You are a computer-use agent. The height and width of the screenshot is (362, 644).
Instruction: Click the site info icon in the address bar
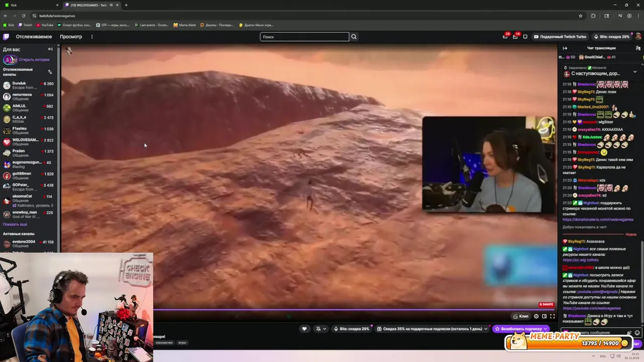[x=34, y=16]
